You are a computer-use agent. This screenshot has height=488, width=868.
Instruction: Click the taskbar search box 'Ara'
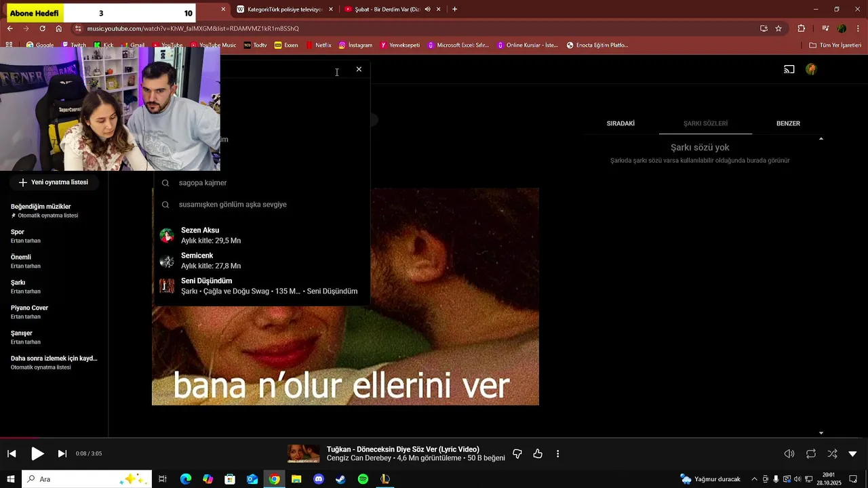point(87,479)
